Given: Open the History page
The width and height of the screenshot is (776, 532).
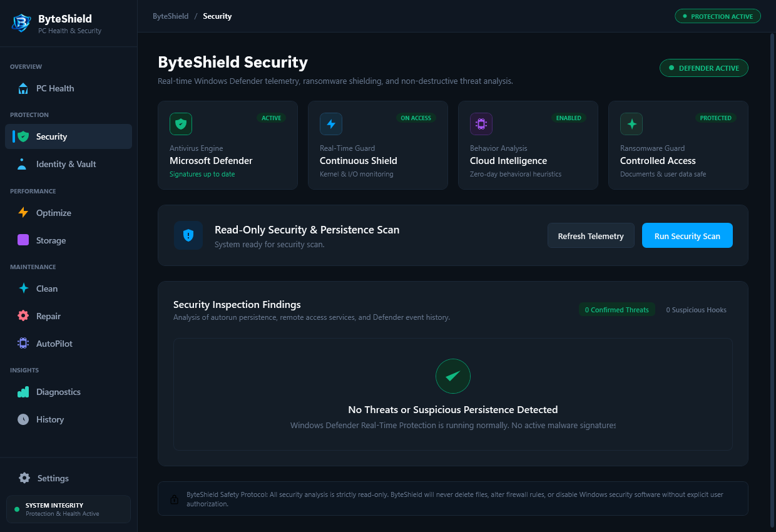Looking at the screenshot, I should coord(68,419).
